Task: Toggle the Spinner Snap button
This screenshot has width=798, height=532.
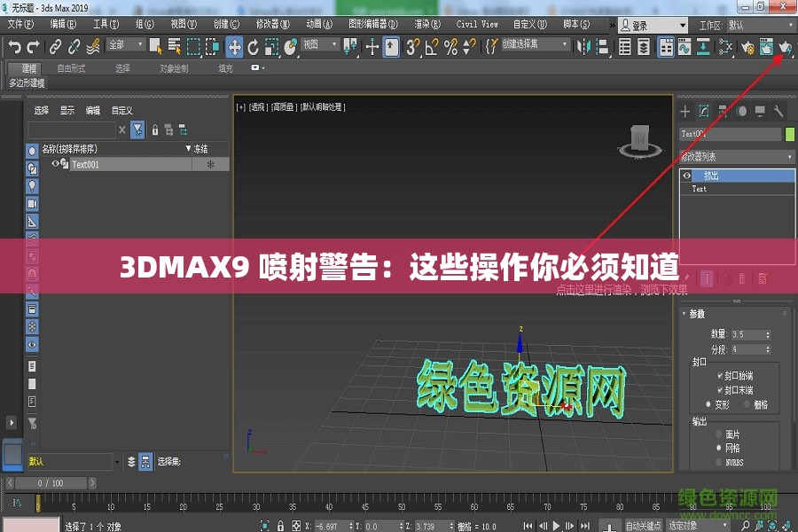Action: pyautogui.click(x=469, y=47)
